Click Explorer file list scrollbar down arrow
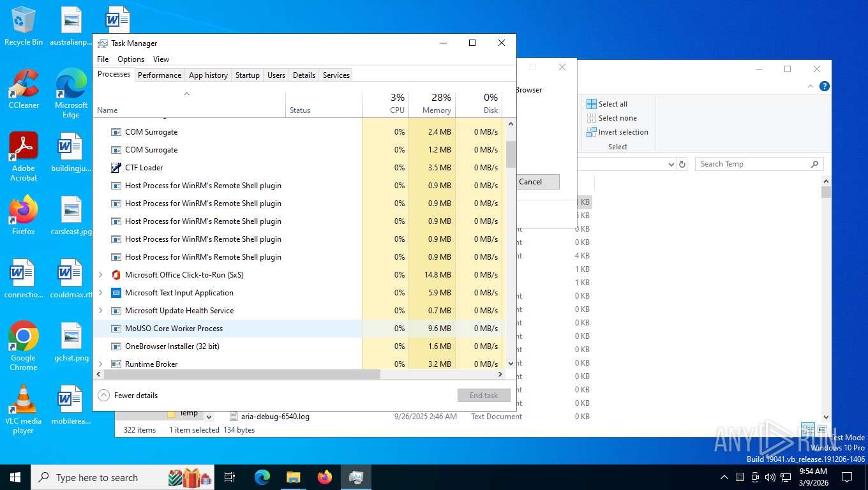 pos(826,417)
